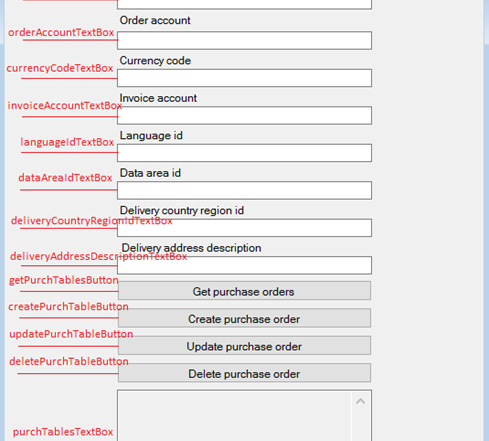Focus the Currency code input field
The width and height of the screenshot is (489, 441).
[x=244, y=78]
